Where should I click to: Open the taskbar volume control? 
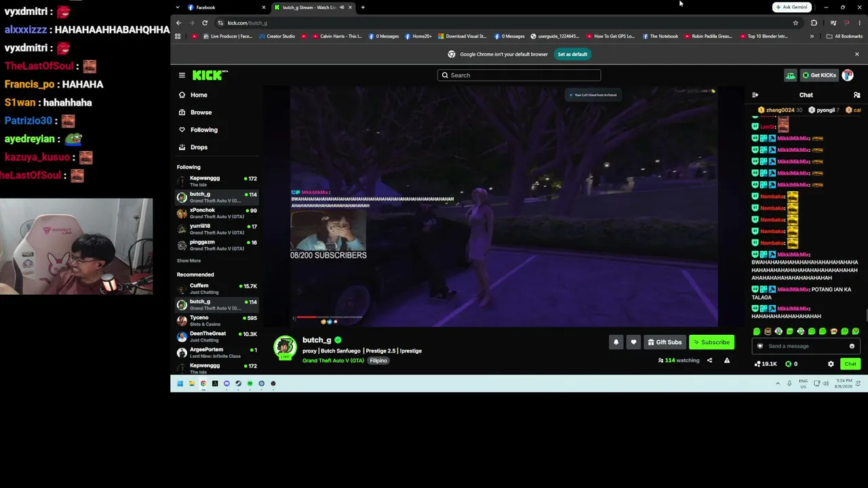tap(825, 384)
